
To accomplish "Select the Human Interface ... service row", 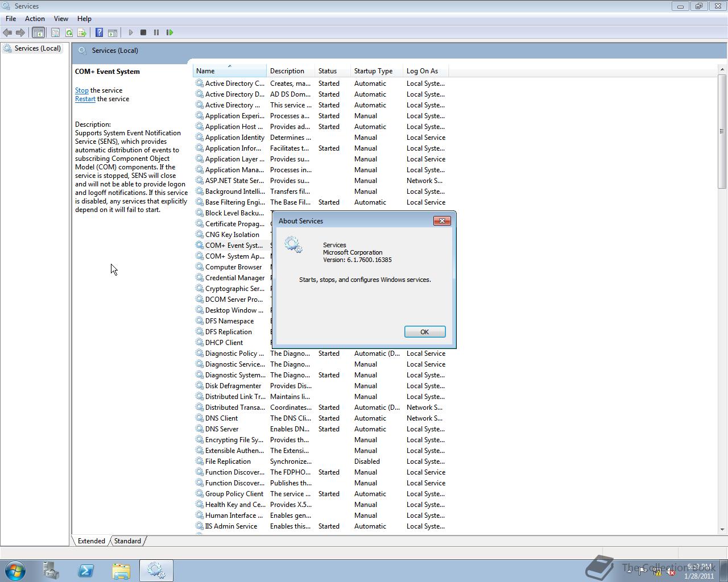I will (321, 516).
